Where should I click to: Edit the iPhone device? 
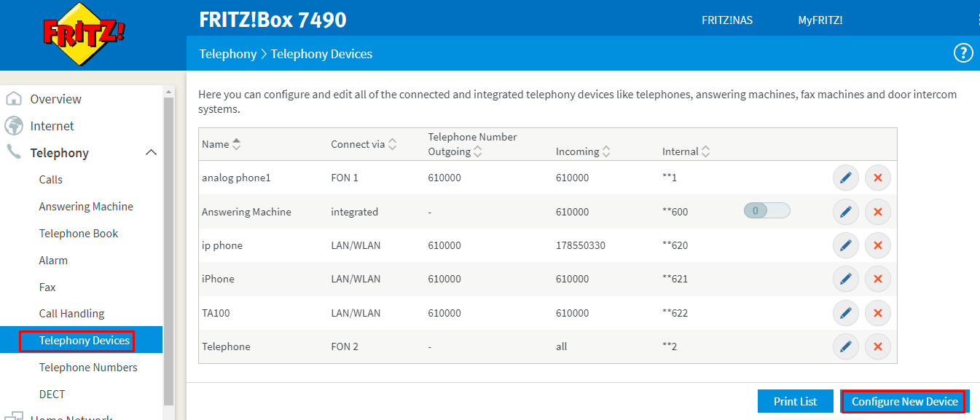coord(846,279)
